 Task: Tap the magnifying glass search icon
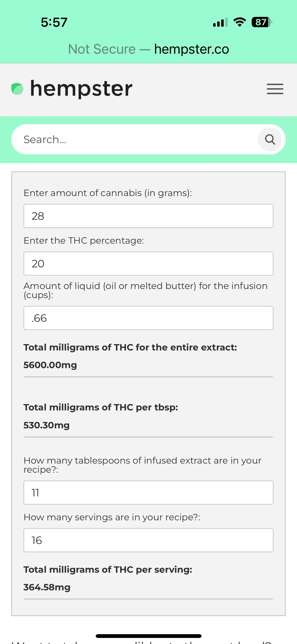point(270,139)
